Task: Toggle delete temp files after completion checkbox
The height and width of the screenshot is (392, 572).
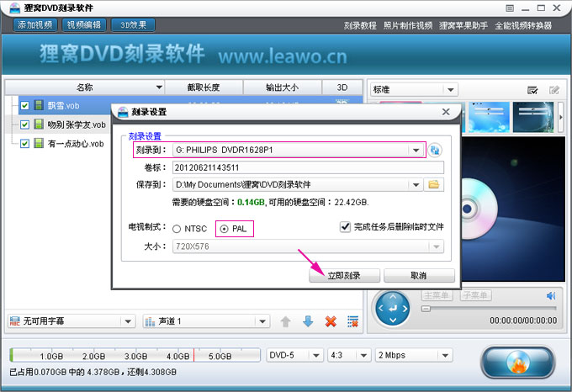Action: coord(345,227)
